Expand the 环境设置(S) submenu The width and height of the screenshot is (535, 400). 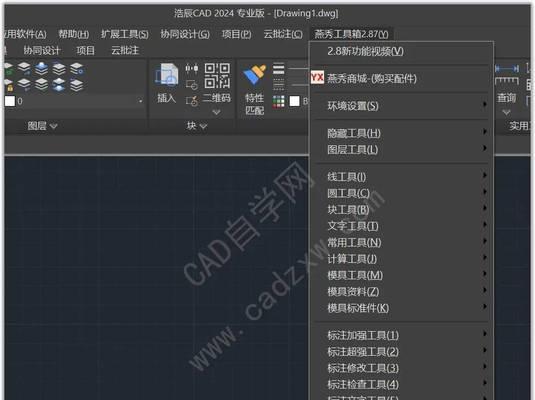(x=401, y=106)
